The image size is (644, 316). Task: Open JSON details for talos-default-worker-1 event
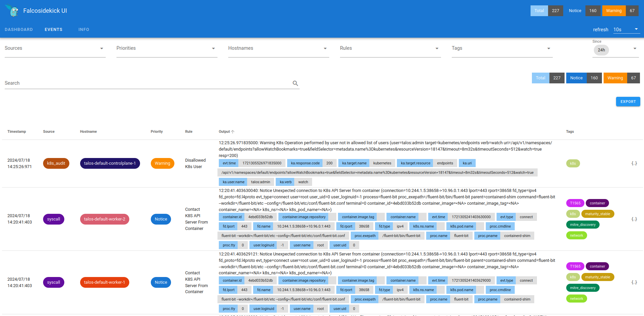pos(634,282)
